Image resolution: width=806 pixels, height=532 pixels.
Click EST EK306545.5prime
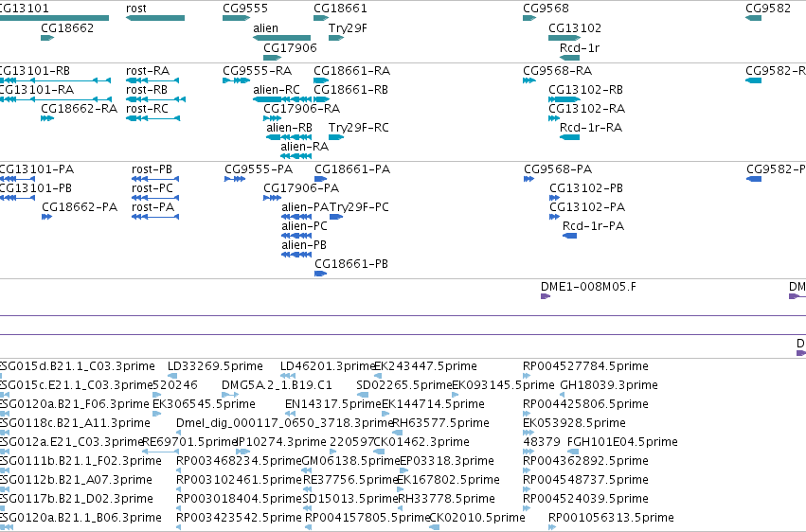[x=157, y=414]
